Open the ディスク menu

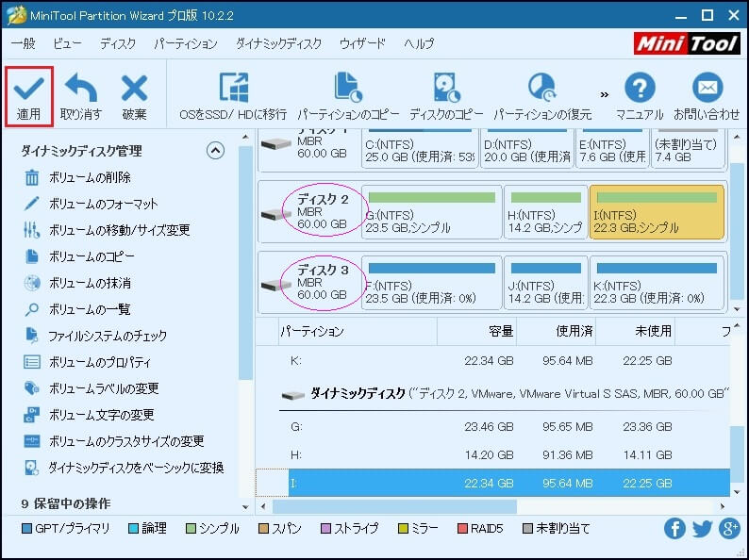(x=118, y=43)
